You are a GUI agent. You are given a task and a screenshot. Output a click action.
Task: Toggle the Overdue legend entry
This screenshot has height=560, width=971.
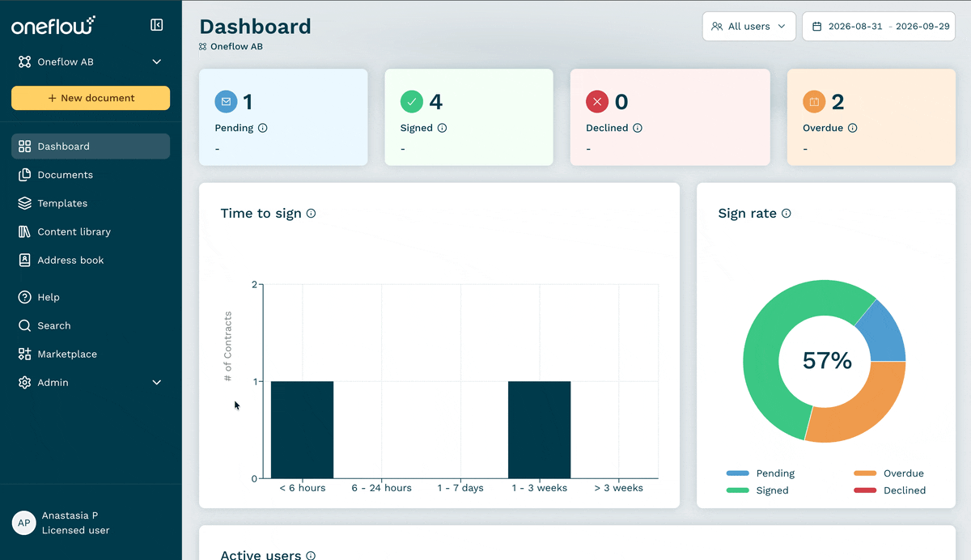pyautogui.click(x=888, y=473)
